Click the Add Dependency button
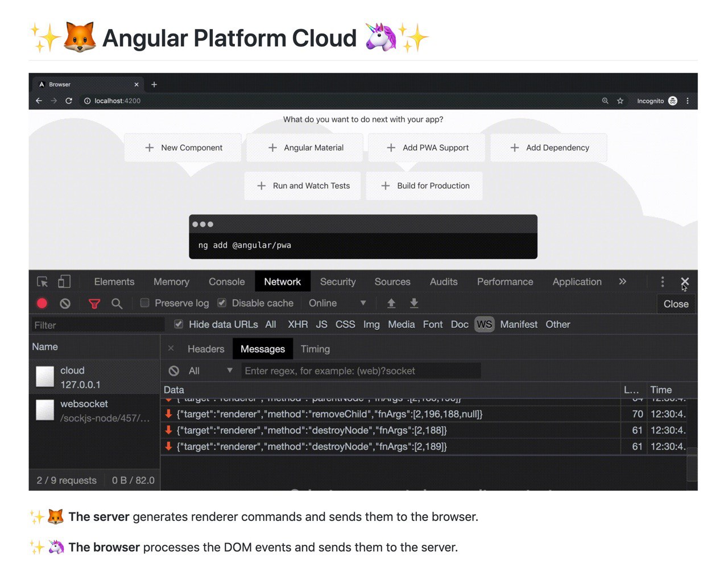Image resolution: width=728 pixels, height=567 pixels. pos(549,148)
